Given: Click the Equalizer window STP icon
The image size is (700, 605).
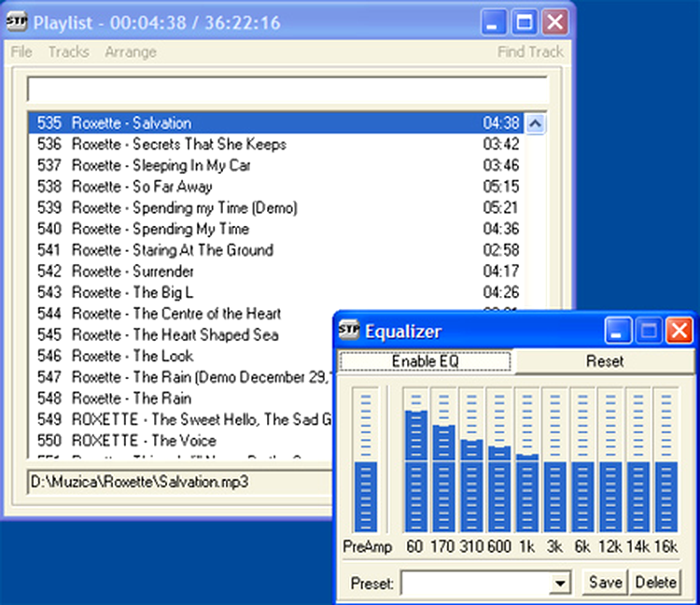Looking at the screenshot, I should [349, 331].
